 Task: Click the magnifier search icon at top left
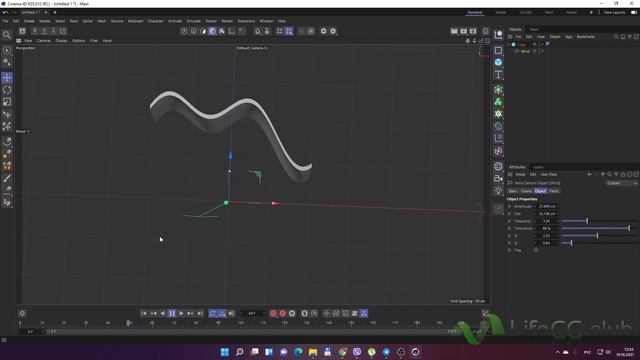(x=7, y=35)
